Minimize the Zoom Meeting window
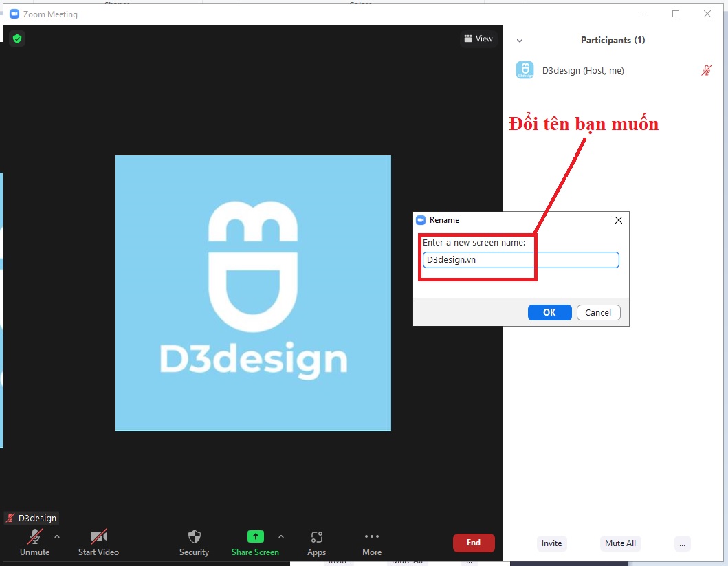 [x=644, y=14]
